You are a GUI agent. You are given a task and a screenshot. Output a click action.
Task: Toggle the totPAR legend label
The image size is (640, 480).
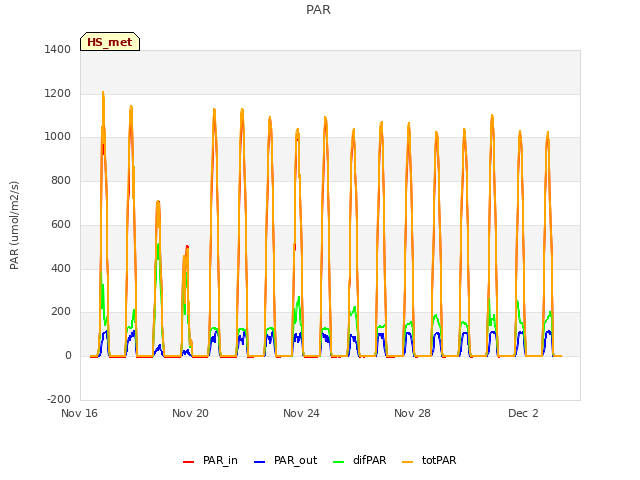(439, 460)
